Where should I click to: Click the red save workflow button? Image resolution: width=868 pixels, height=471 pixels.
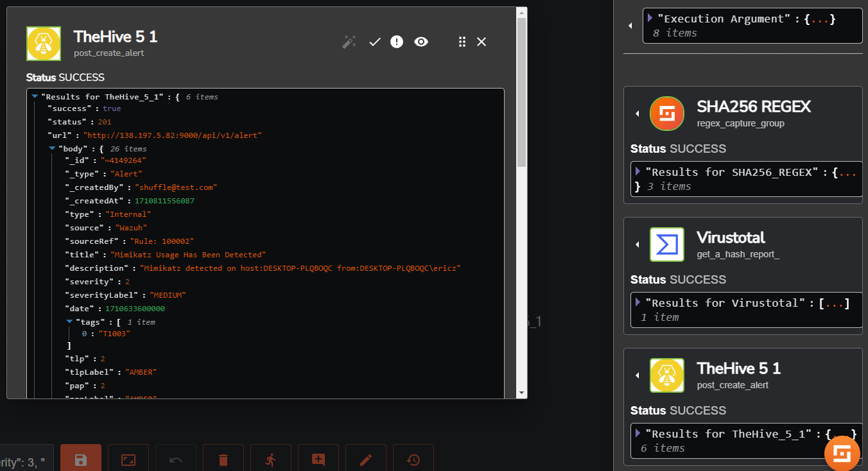pos(81,459)
